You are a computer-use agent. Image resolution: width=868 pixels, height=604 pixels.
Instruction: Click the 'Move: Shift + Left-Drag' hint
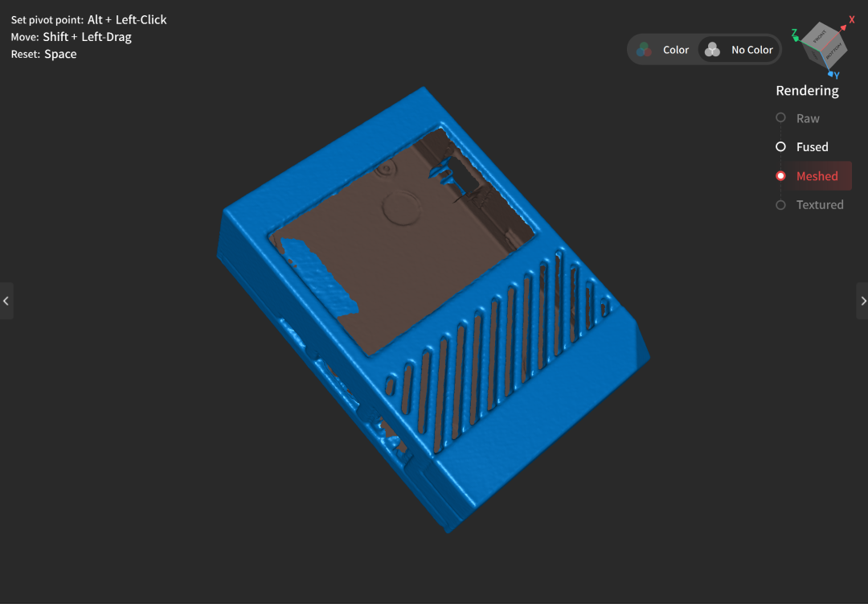[x=72, y=37]
